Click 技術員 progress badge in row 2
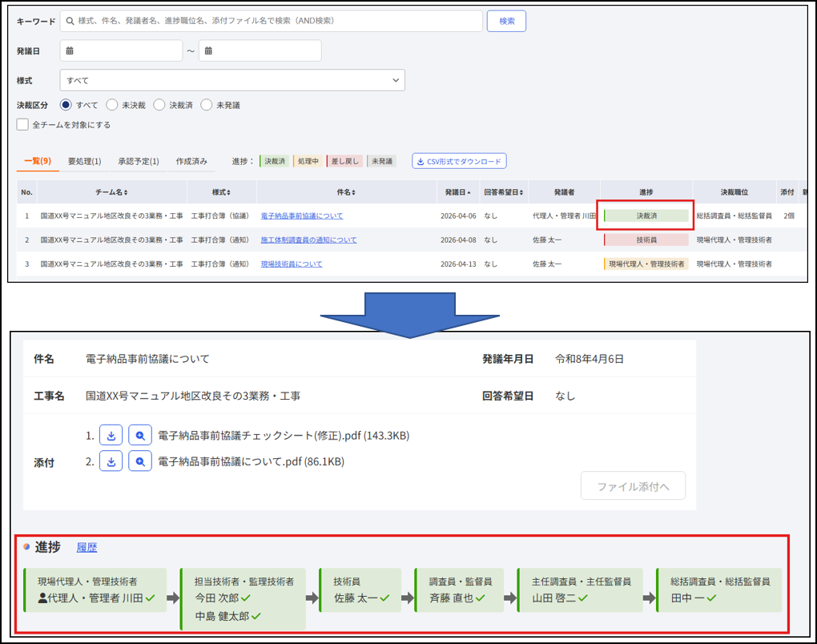Image resolution: width=817 pixels, height=644 pixels. coord(646,239)
